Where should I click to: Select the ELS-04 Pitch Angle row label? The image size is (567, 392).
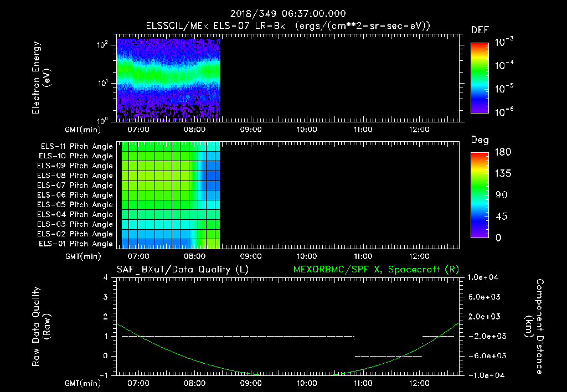pyautogui.click(x=75, y=214)
